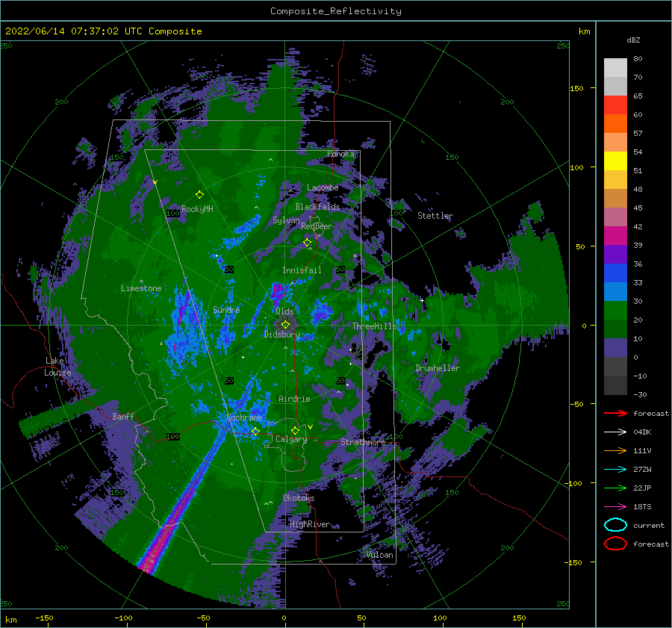
Task: Click the red forecast ellipse legend icon
Action: [615, 544]
